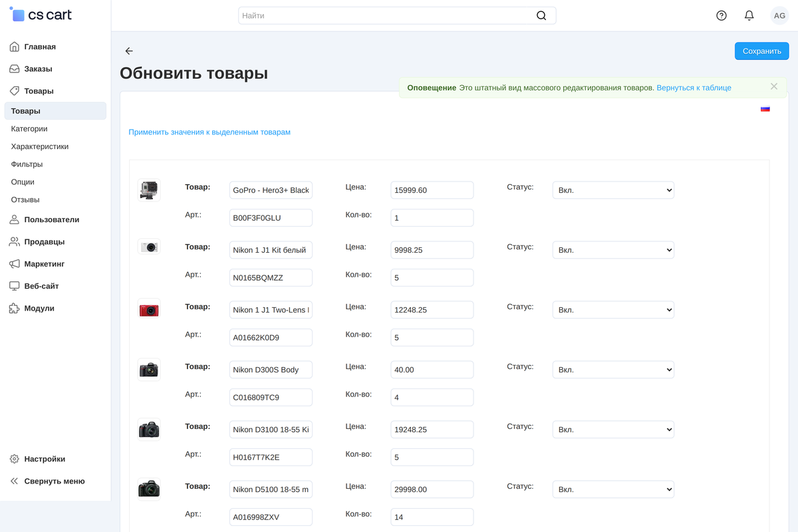Click the CS-Cart logo
The width and height of the screenshot is (798, 532).
coord(41,15)
